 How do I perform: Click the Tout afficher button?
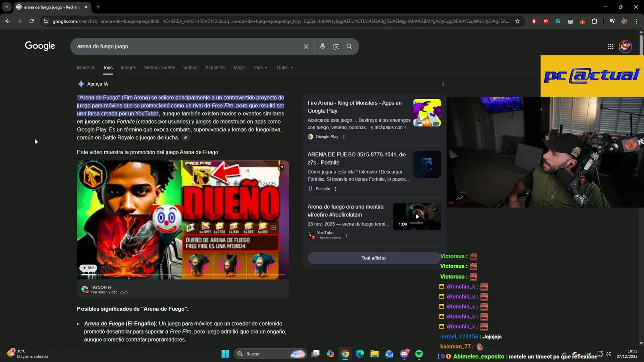[x=374, y=258]
